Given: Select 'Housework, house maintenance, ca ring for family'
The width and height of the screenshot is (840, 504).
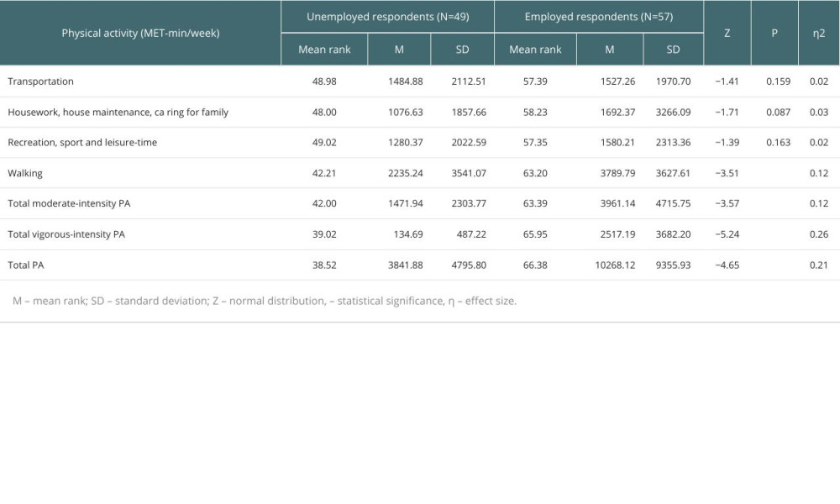Looking at the screenshot, I should [x=118, y=112].
